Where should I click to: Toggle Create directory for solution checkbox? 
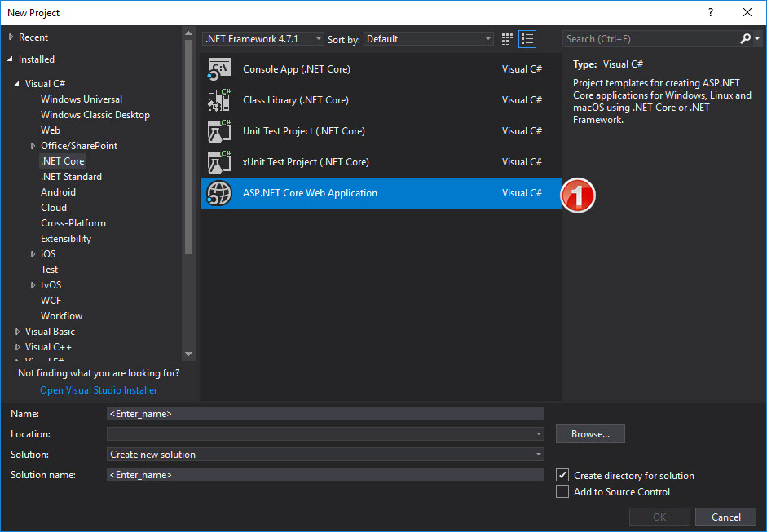tap(562, 475)
